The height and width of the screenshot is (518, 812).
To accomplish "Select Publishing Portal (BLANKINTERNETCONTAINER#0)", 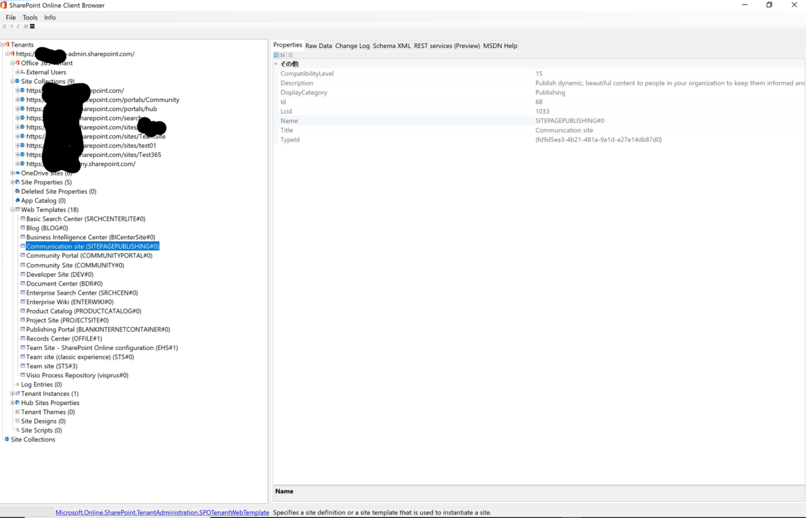I will [98, 330].
